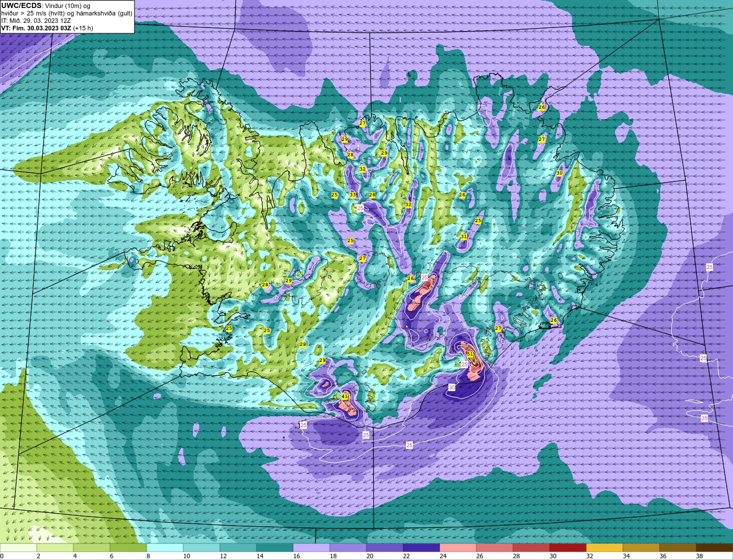Pick the light lavender 16–18 m/s legend swatch

(312, 548)
